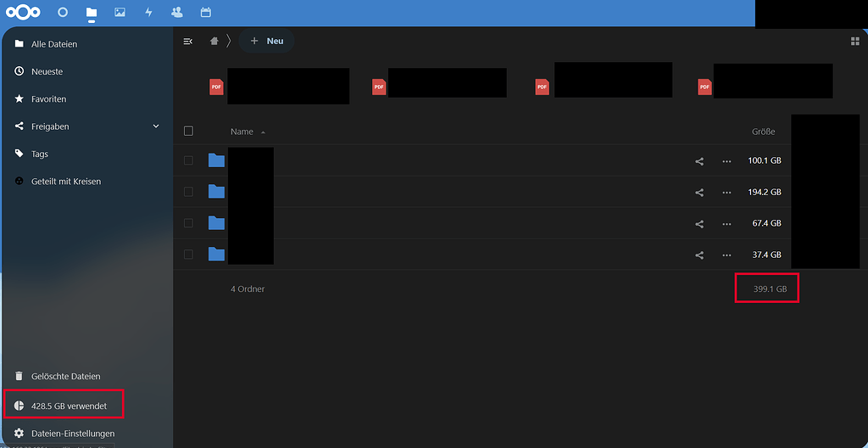This screenshot has height=448, width=868.
Task: Open Gelöschte Dateien in the sidebar
Action: tap(65, 376)
